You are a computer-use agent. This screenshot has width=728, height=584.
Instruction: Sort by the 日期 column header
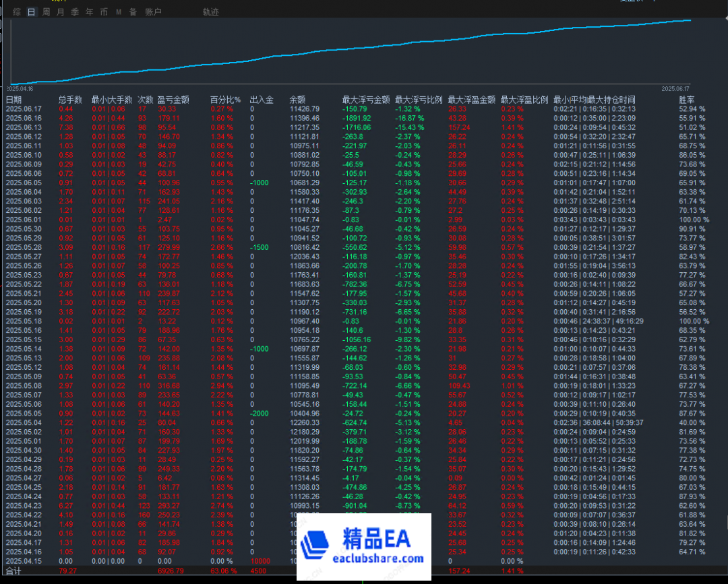13,100
